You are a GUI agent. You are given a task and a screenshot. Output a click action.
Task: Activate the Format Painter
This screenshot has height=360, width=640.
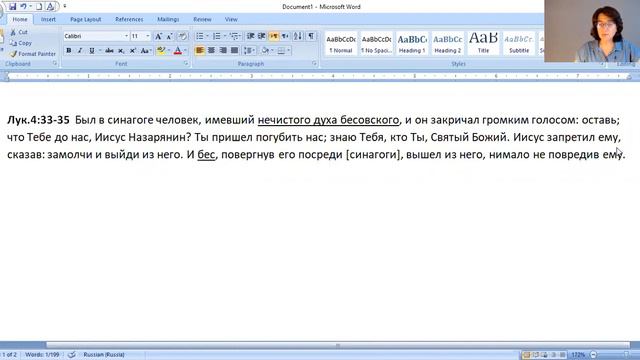[x=33, y=53]
